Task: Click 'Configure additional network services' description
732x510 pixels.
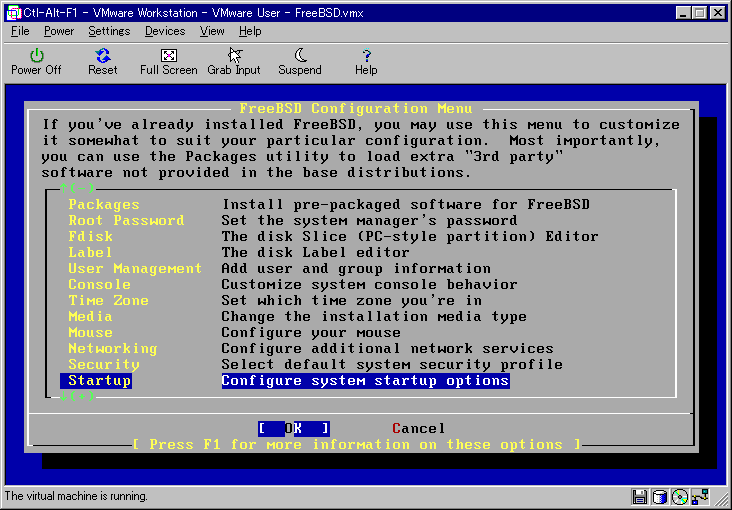Action: [x=387, y=348]
